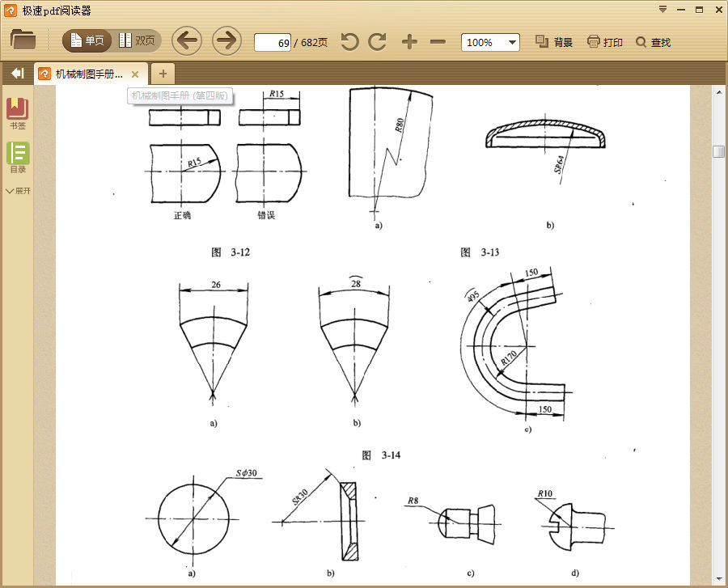
Task: Click the 打印 print button
Action: coord(605,42)
